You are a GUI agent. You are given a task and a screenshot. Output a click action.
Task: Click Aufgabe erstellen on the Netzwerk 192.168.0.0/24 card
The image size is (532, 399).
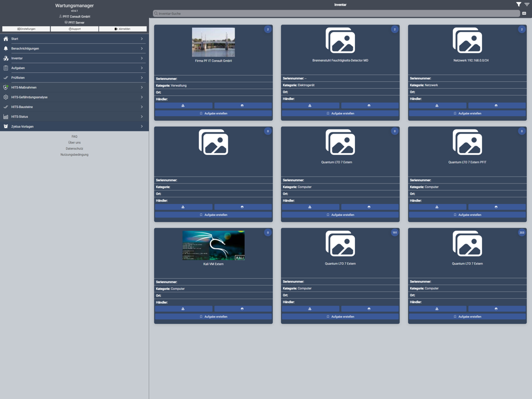coord(468,113)
